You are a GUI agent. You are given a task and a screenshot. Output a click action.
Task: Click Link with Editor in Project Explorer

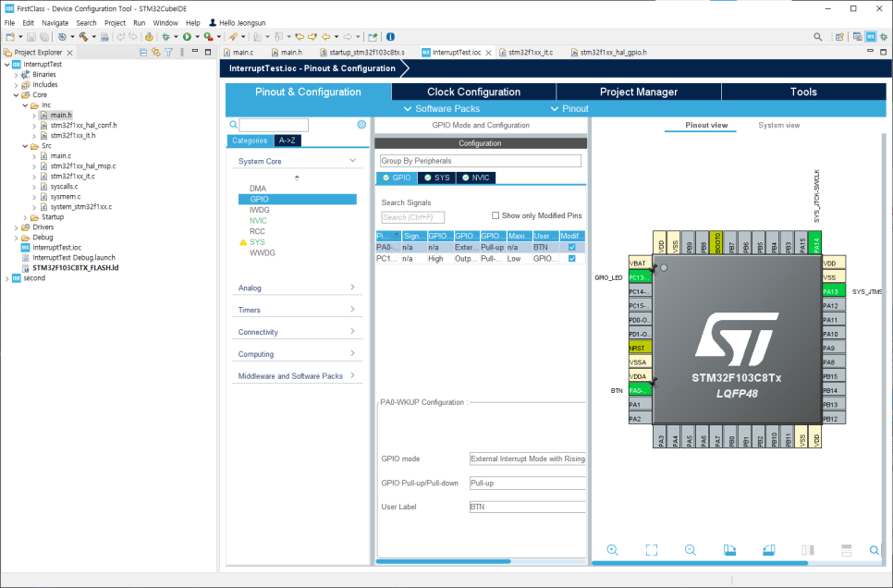pos(155,53)
